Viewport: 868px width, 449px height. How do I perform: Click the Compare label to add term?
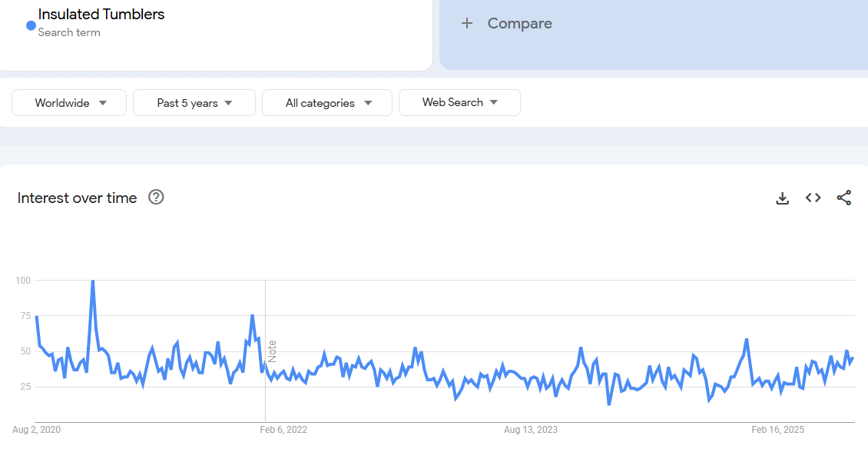point(519,24)
